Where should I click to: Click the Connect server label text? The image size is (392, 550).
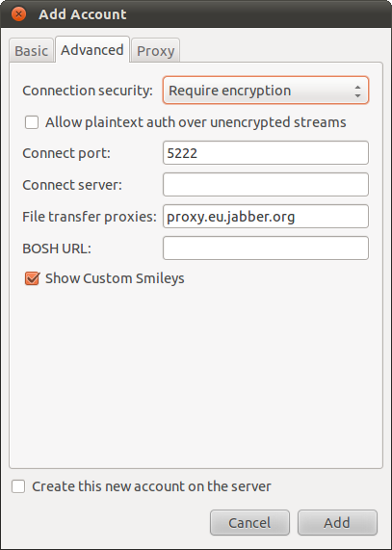pos(72,185)
